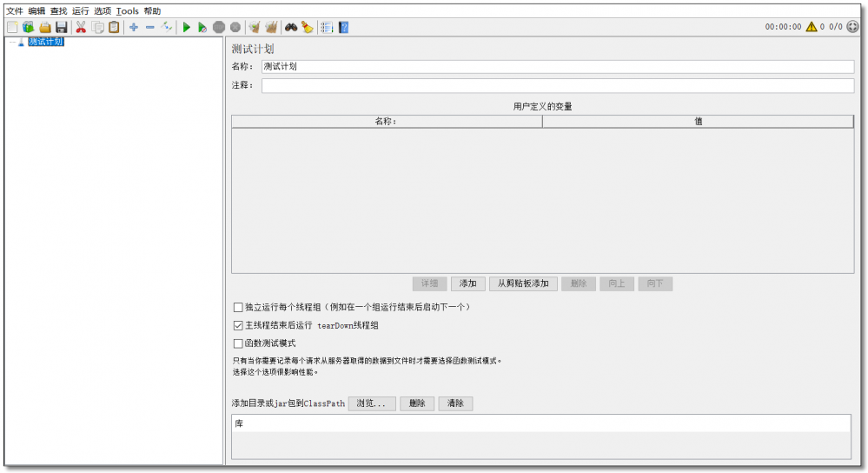Collapse all nodes with minus icon

[150, 27]
